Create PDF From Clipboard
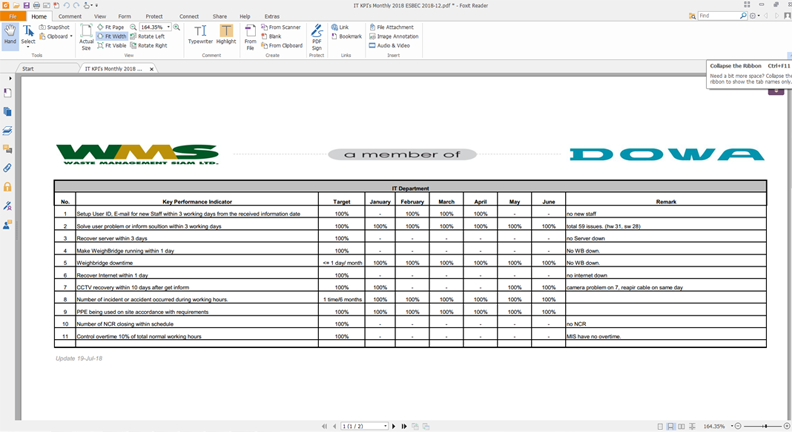This screenshot has height=432, width=792. point(282,45)
